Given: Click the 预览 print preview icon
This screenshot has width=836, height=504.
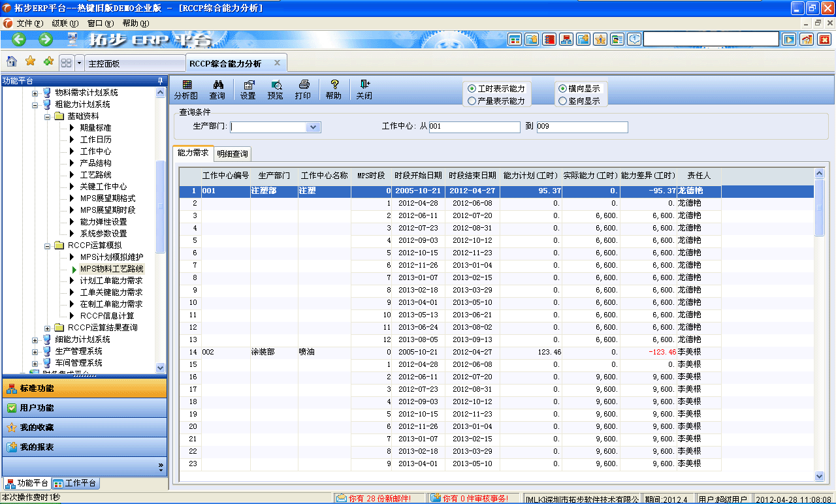Looking at the screenshot, I should [x=276, y=89].
